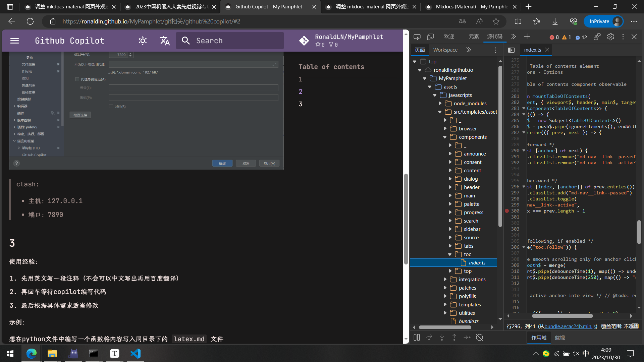Collapse the javascripts folder

tap(435, 95)
